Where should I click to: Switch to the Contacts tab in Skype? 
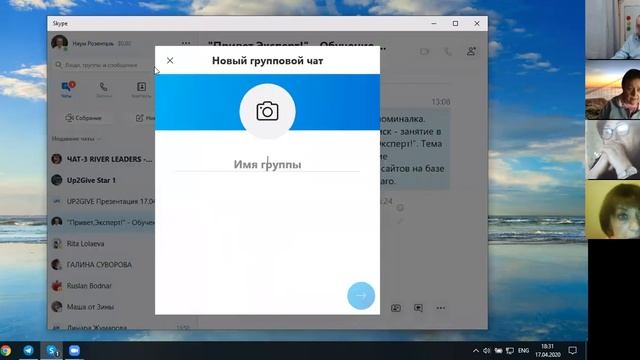(x=141, y=90)
